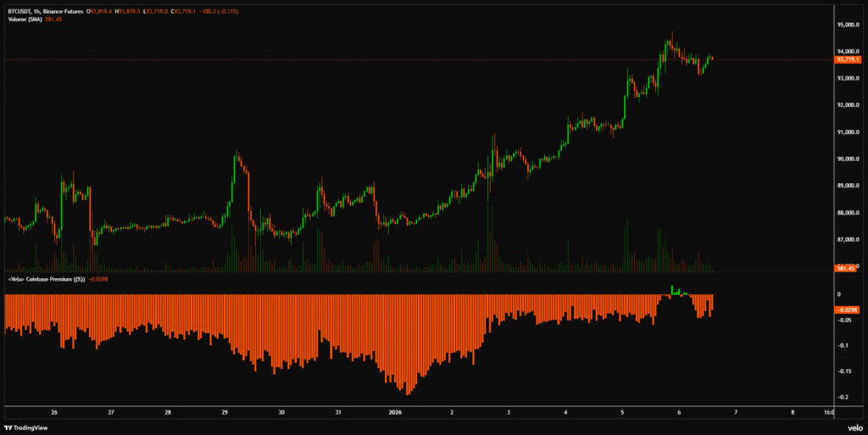The width and height of the screenshot is (868, 435).
Task: Click the 581.45 volume value tag on axis
Action: coord(846,268)
